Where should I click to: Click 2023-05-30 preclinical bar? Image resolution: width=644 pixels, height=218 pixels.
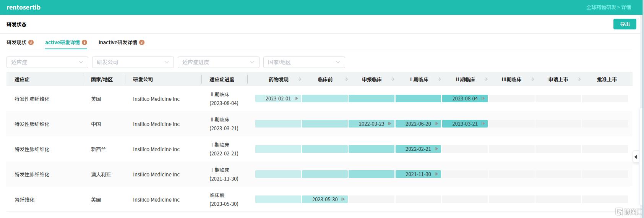[x=325, y=199]
